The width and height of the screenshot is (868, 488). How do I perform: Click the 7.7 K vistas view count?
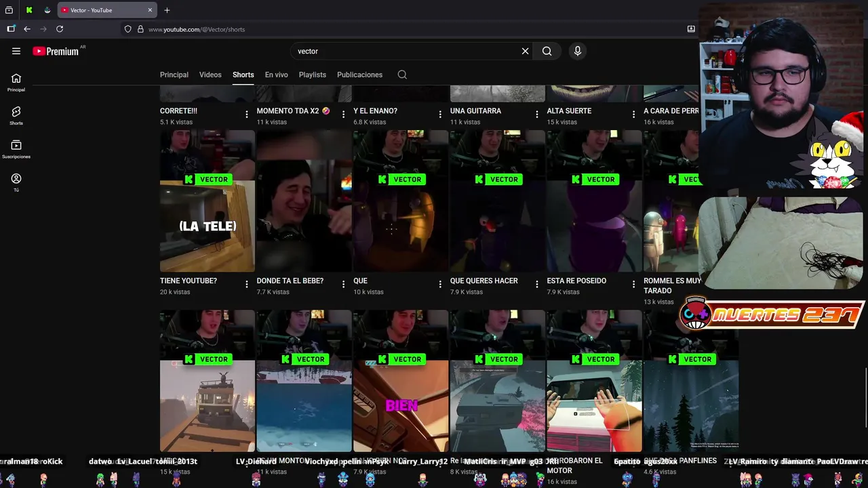pyautogui.click(x=273, y=292)
